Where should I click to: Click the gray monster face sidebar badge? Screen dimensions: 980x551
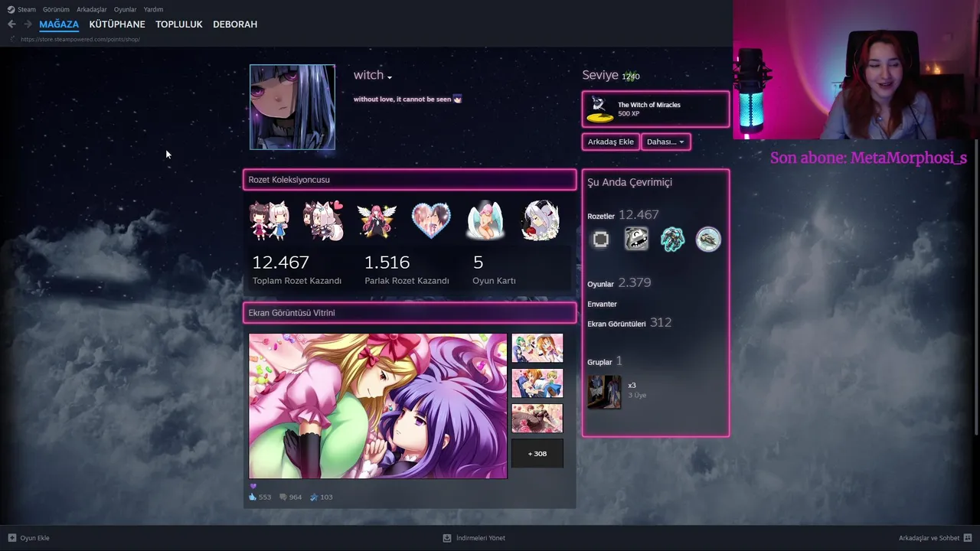(x=636, y=240)
